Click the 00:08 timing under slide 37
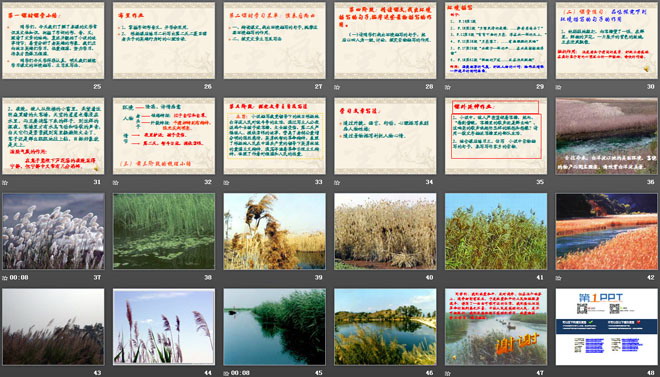The width and height of the screenshot is (660, 377). click(x=19, y=278)
